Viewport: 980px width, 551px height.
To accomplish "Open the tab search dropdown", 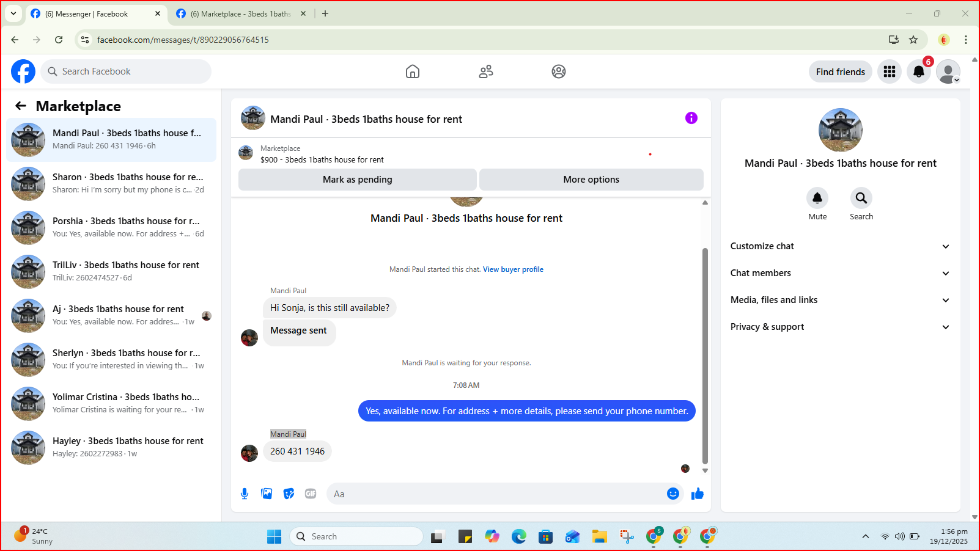I will point(13,13).
